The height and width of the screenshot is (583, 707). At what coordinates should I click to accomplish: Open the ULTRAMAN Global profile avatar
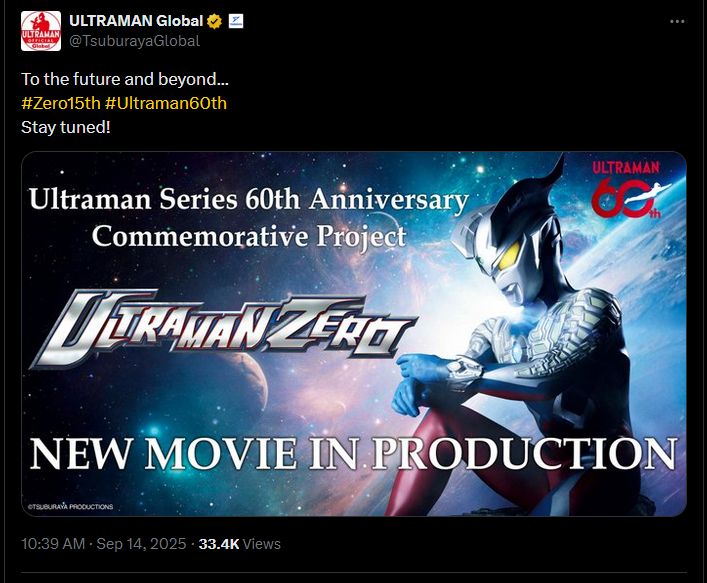[41, 31]
